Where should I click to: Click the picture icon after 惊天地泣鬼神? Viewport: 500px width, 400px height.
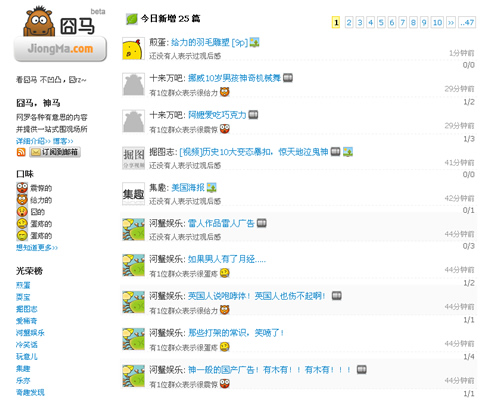tap(348, 152)
